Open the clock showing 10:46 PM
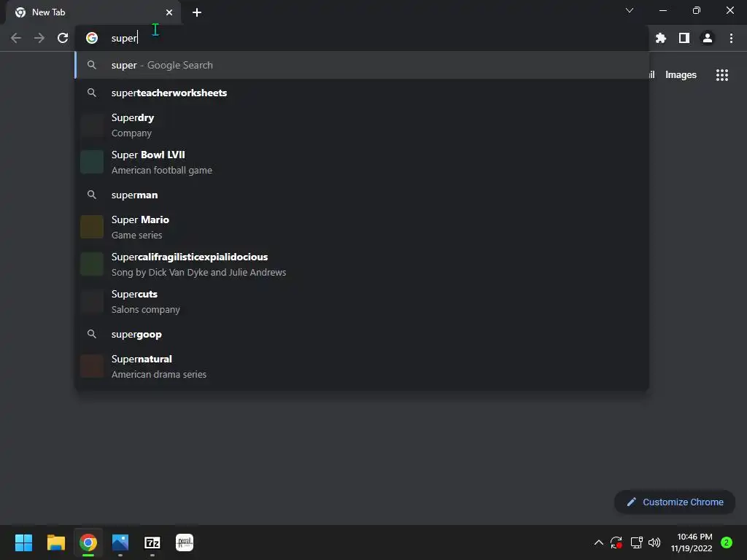The width and height of the screenshot is (747, 560). pyautogui.click(x=692, y=542)
